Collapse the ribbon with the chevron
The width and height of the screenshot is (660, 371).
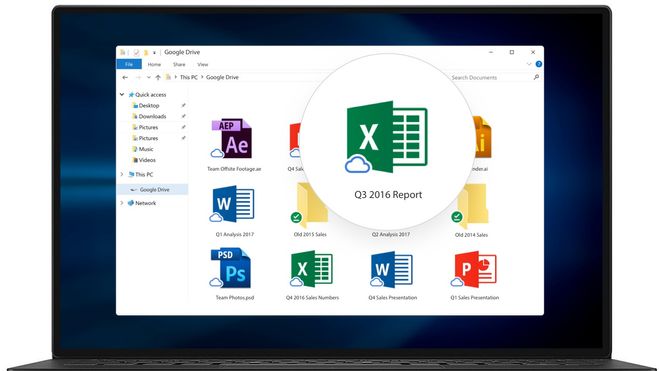tap(529, 64)
